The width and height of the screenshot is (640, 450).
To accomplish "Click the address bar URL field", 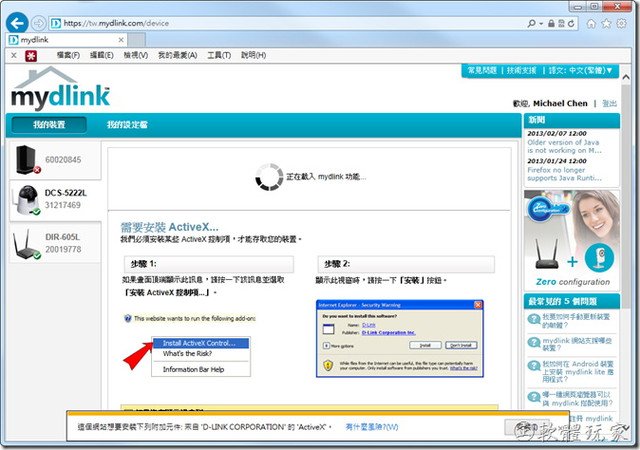I will 286,23.
